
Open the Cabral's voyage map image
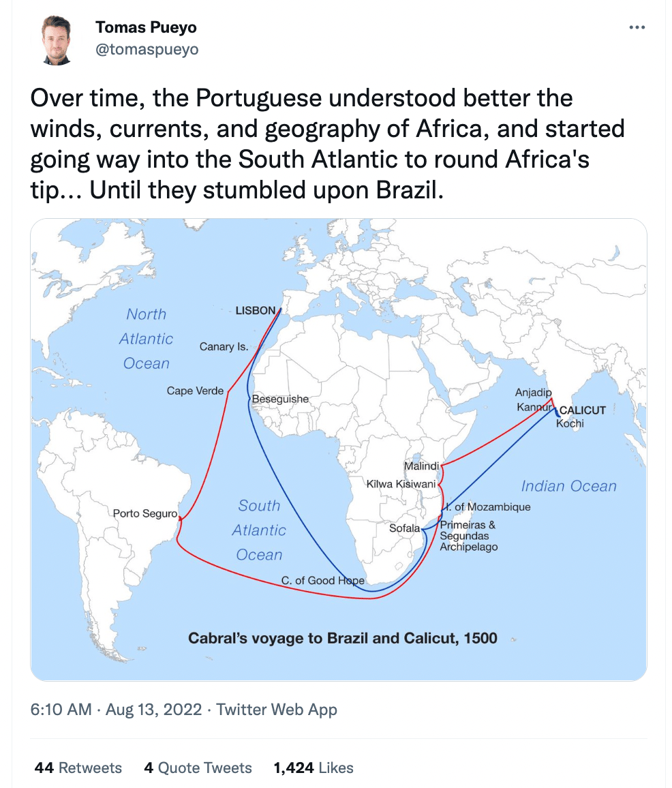pos(339,449)
